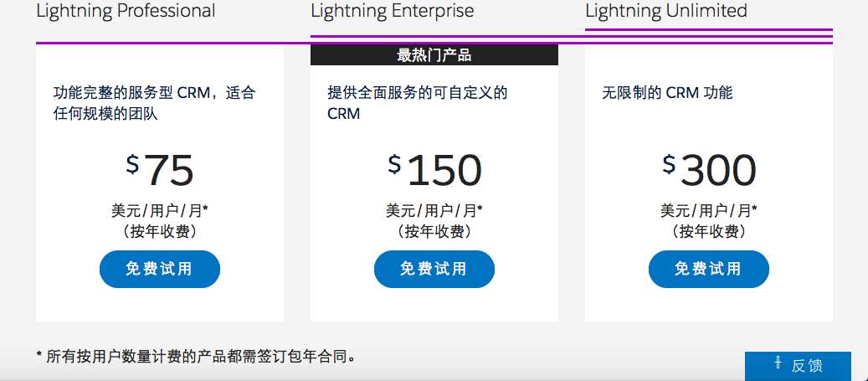Open the 反馈 feedback button
The image size is (868, 381).
[798, 366]
